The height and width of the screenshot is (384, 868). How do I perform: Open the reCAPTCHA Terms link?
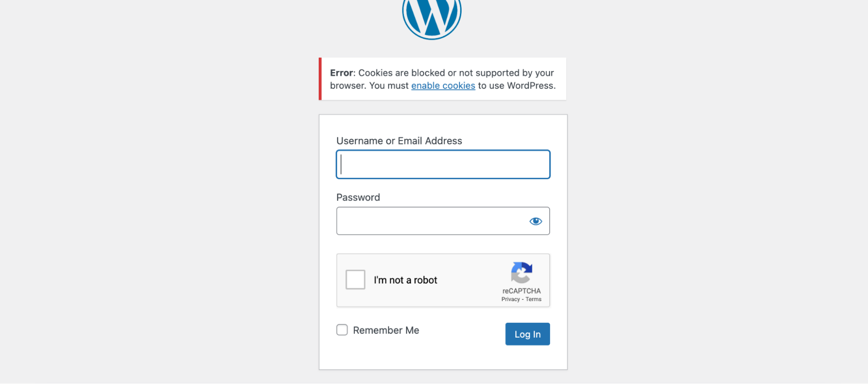click(x=533, y=299)
